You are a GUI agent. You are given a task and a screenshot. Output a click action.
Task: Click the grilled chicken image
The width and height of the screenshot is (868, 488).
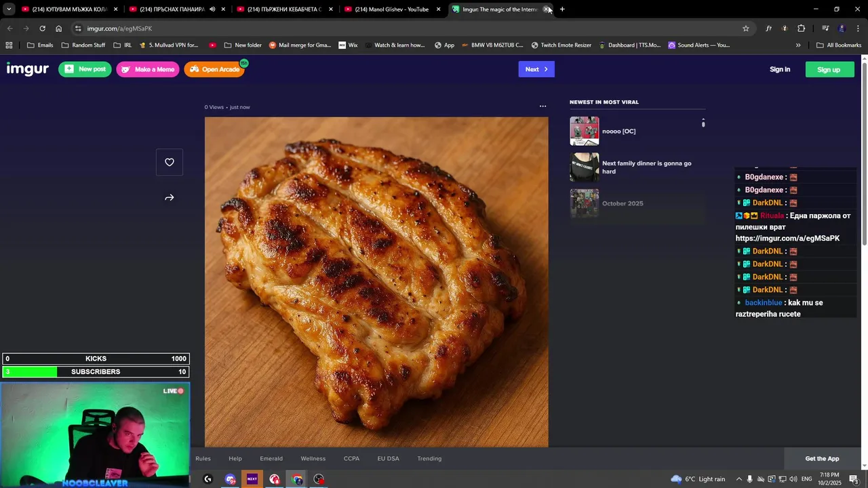click(x=376, y=282)
